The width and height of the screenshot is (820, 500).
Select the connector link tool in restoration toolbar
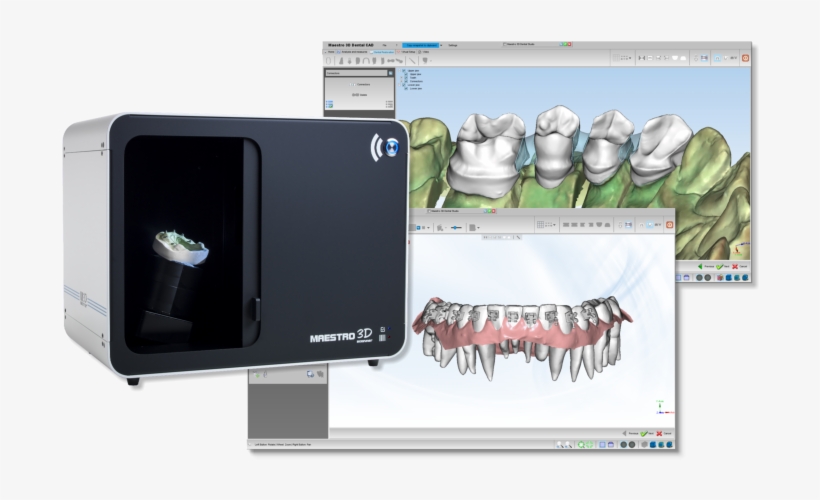click(391, 61)
